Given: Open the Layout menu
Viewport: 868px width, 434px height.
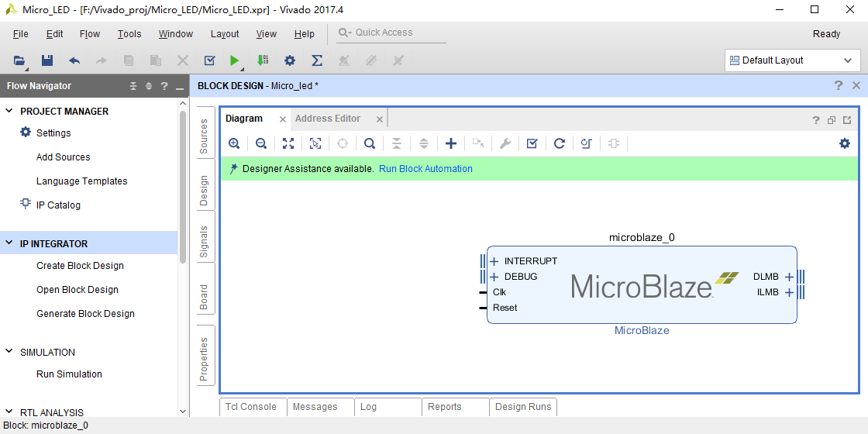Looking at the screenshot, I should 225,34.
